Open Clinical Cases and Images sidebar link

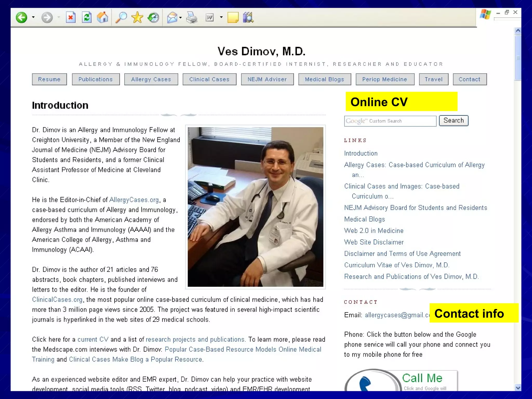(402, 191)
